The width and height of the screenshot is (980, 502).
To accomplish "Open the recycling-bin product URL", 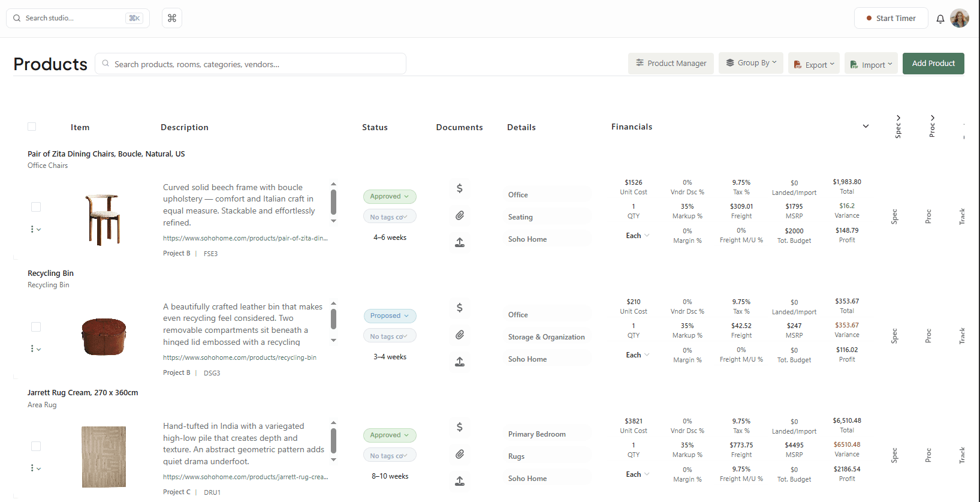I will (x=240, y=357).
